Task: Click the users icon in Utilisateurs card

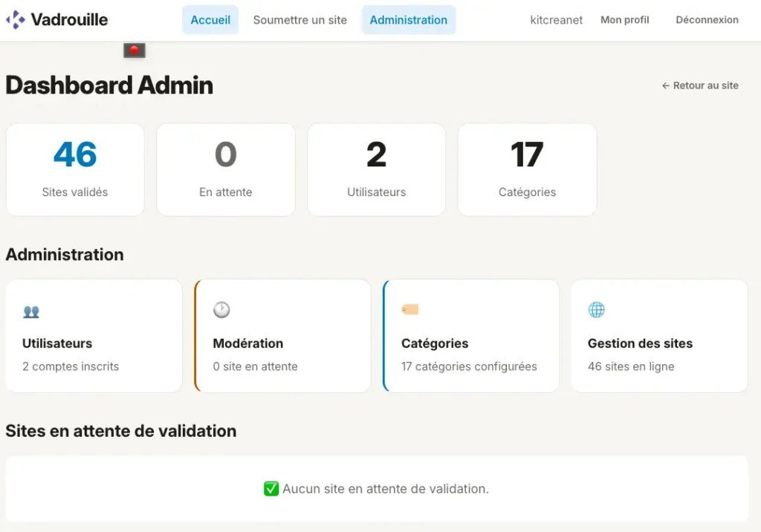Action: (x=31, y=311)
